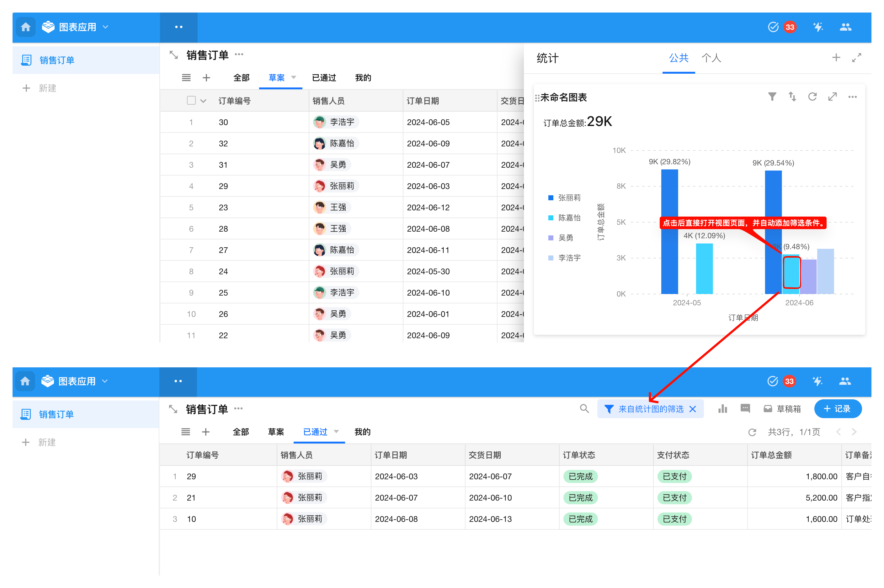This screenshot has width=884, height=588.
Task: Open the statistics bar chart icon
Action: pos(722,409)
